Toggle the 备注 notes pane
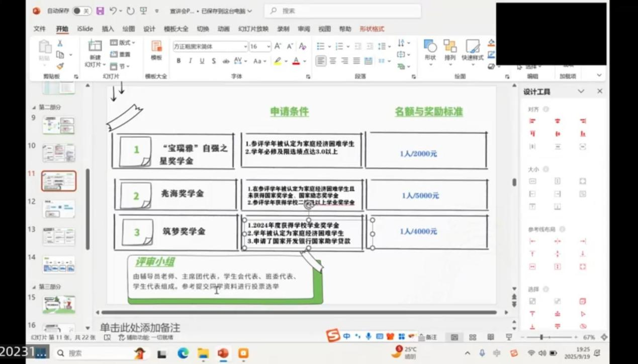 (x=428, y=337)
